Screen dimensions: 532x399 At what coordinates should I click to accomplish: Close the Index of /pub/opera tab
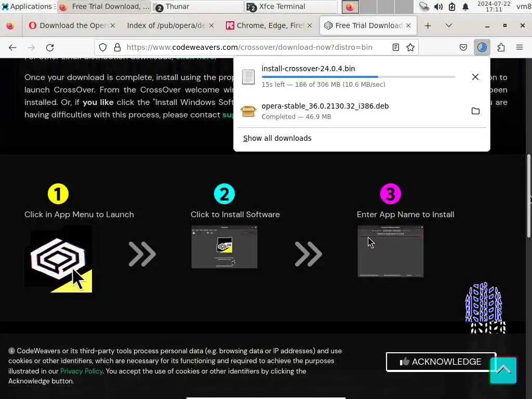pos(211,25)
